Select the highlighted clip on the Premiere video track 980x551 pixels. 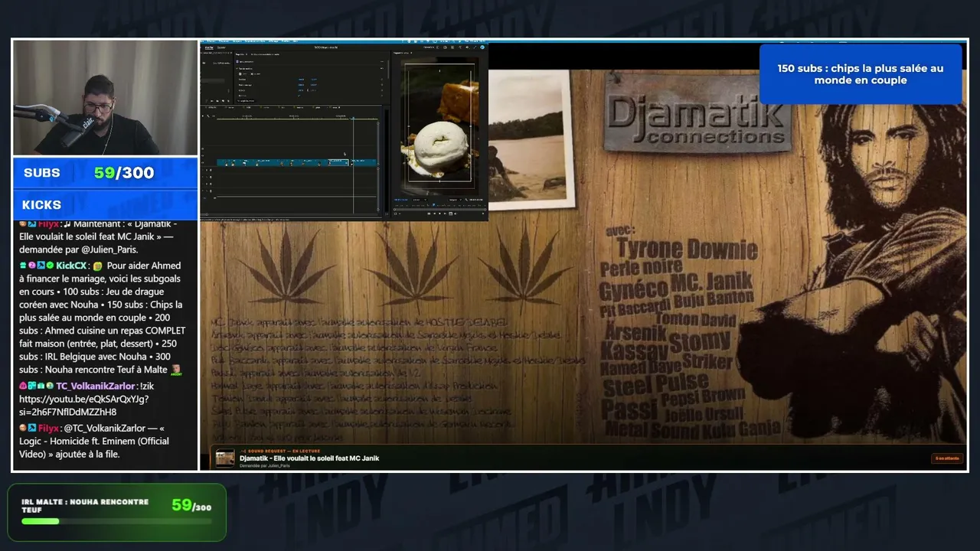click(338, 162)
